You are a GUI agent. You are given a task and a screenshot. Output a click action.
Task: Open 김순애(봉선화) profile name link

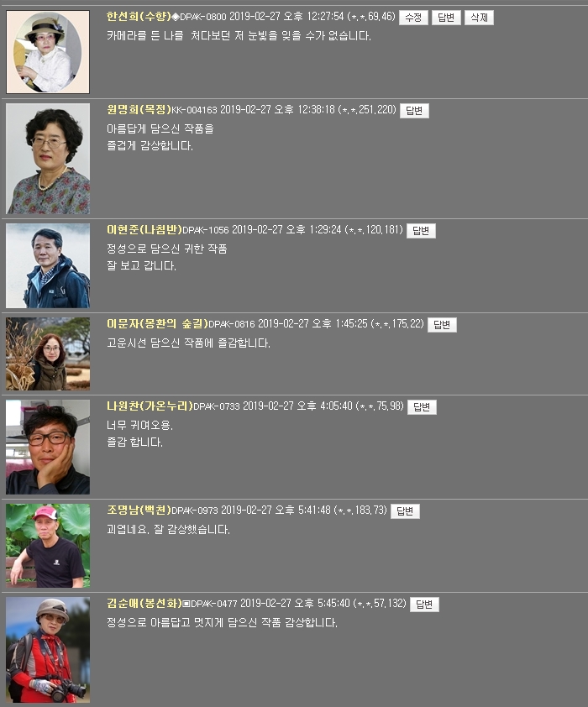point(144,603)
